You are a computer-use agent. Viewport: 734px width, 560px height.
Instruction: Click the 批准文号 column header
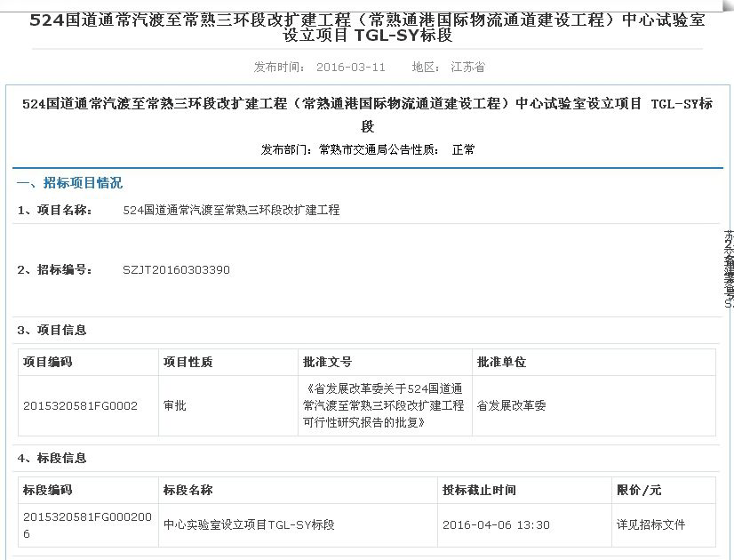(327, 362)
